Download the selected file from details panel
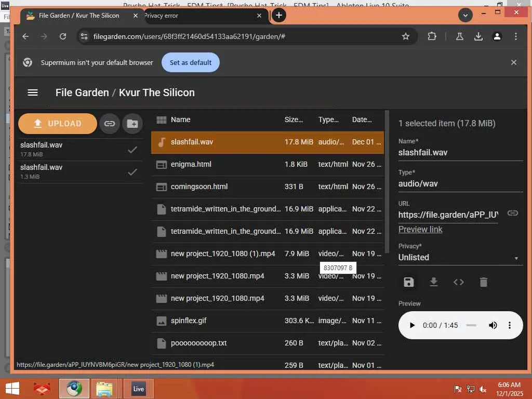Screen dimensions: 532x399 (x=434, y=282)
